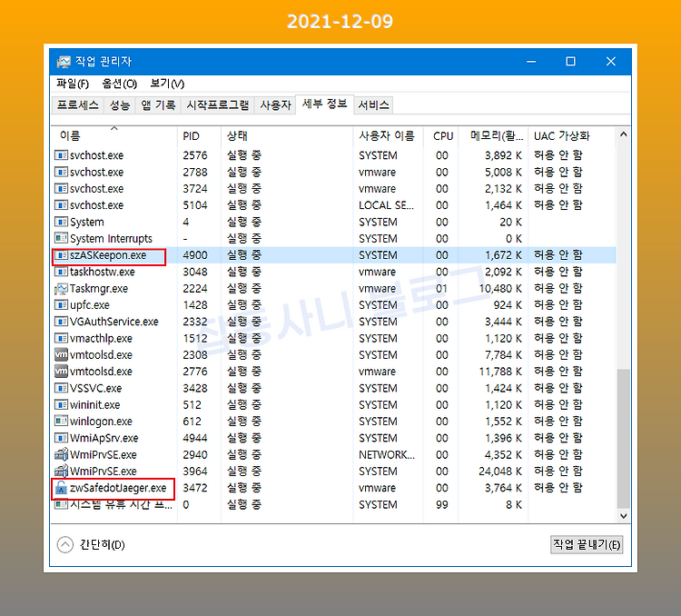Click the Task Manager title bar icon
This screenshot has width=681, height=616.
pos(64,62)
